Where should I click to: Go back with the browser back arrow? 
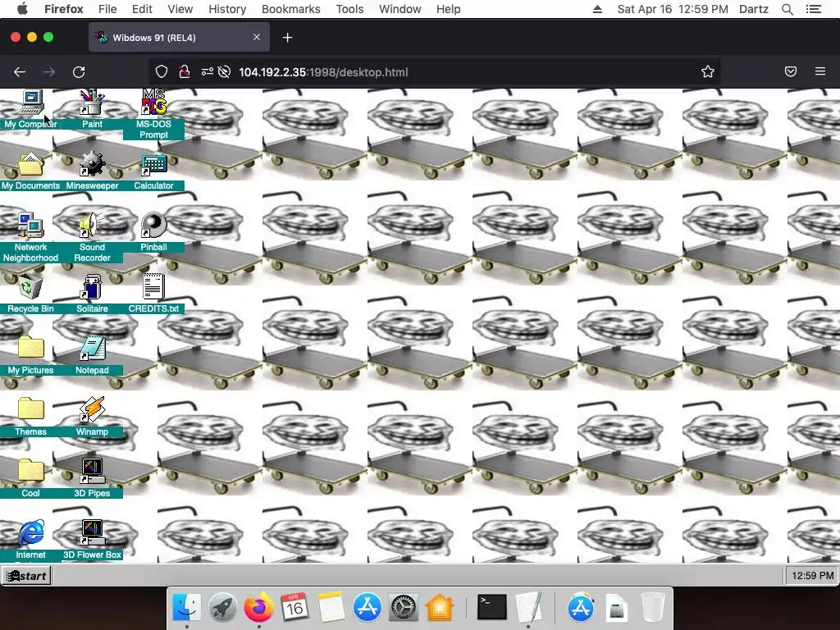click(x=20, y=72)
